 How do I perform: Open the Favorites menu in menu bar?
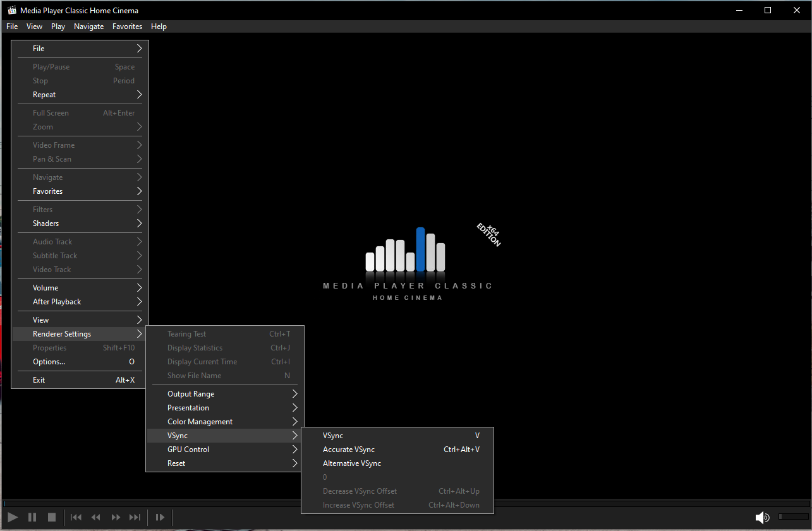pos(127,27)
